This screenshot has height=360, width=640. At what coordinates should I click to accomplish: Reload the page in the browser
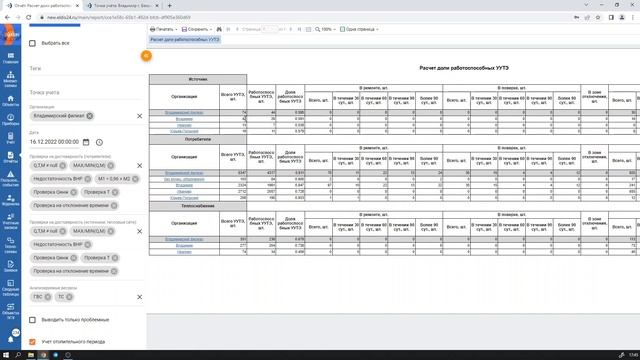pyautogui.click(x=29, y=18)
